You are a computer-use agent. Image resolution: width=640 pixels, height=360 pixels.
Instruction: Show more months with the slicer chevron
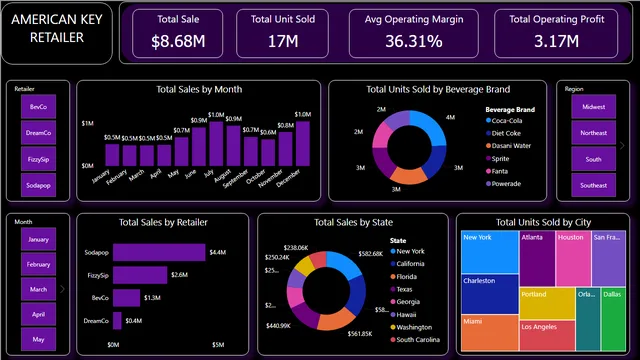(62, 289)
